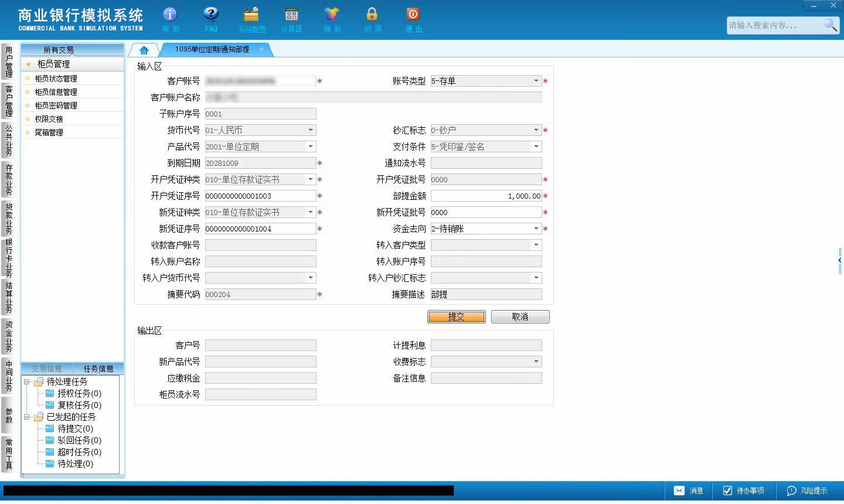Open 权限交接 menu entry
This screenshot has width=844, height=504.
[x=49, y=119]
